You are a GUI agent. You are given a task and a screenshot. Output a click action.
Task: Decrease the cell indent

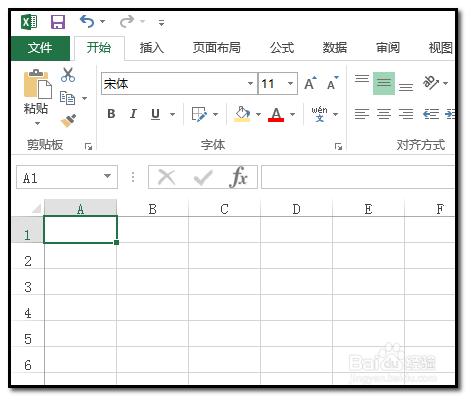(431, 114)
